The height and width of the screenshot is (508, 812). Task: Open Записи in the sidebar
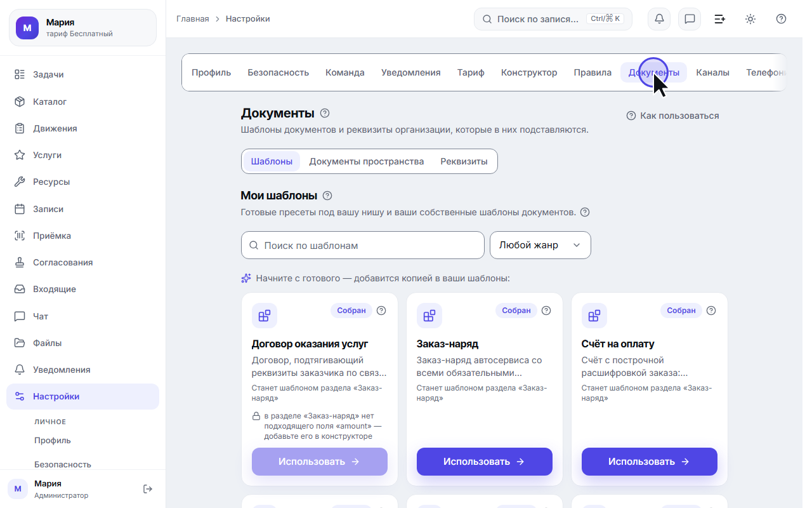click(82, 209)
